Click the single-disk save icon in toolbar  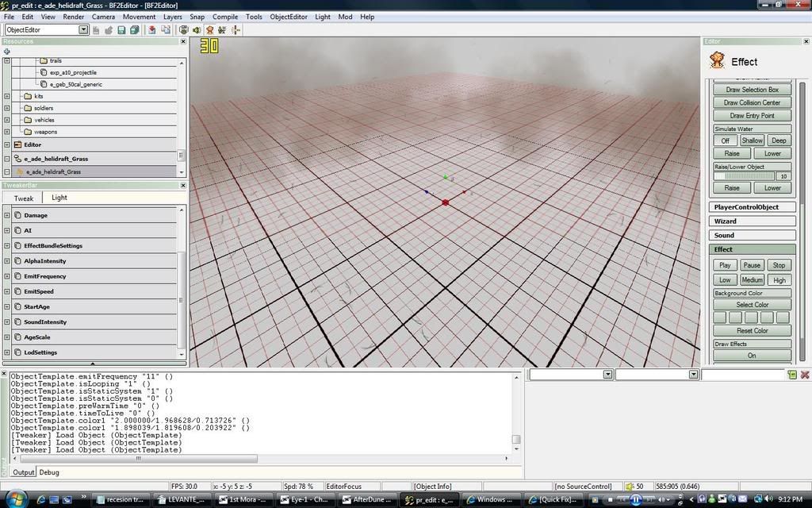121,30
